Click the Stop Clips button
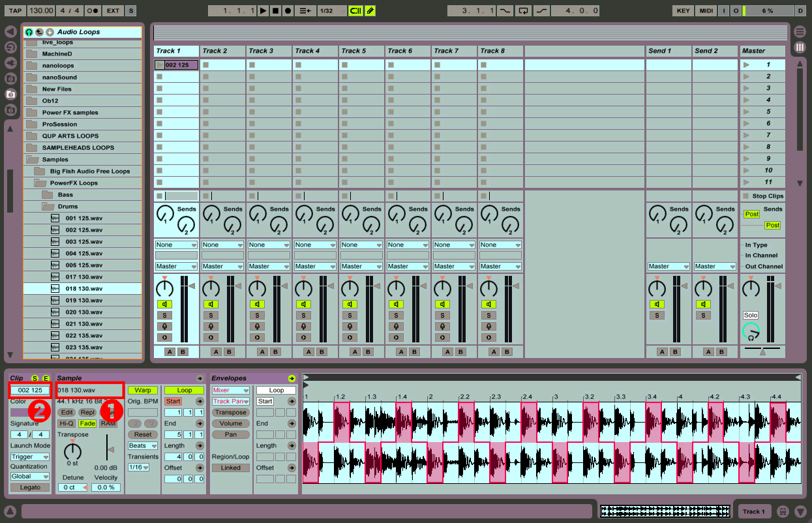This screenshot has height=523, width=812. (762, 196)
